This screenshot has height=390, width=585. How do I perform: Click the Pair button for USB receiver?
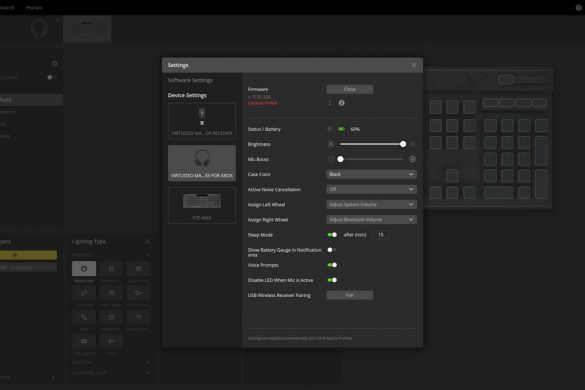tap(350, 295)
